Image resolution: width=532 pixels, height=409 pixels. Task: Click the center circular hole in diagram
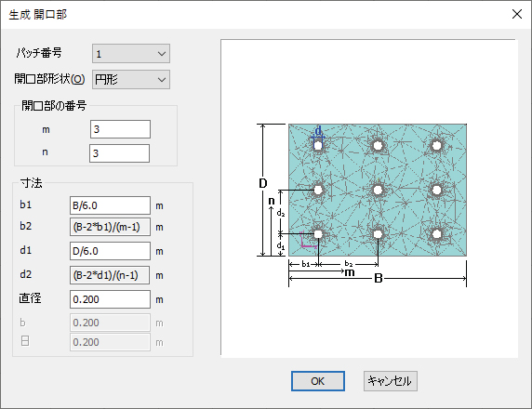click(378, 190)
